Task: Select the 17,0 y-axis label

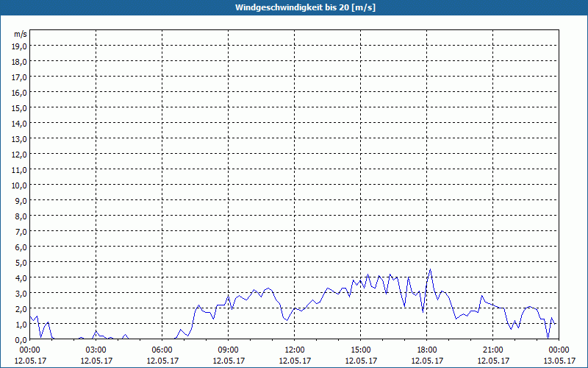Action: click(x=21, y=77)
